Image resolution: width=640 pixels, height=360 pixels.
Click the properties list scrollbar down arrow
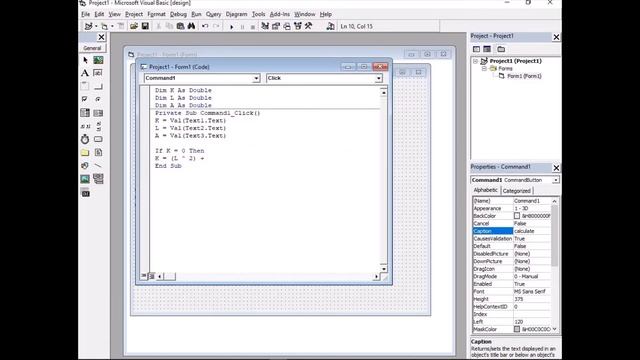554,329
